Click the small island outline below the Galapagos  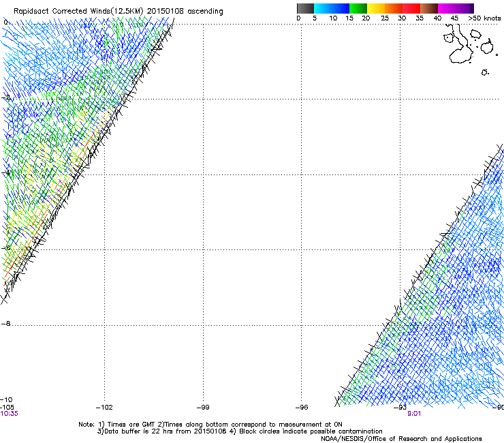pyautogui.click(x=485, y=72)
